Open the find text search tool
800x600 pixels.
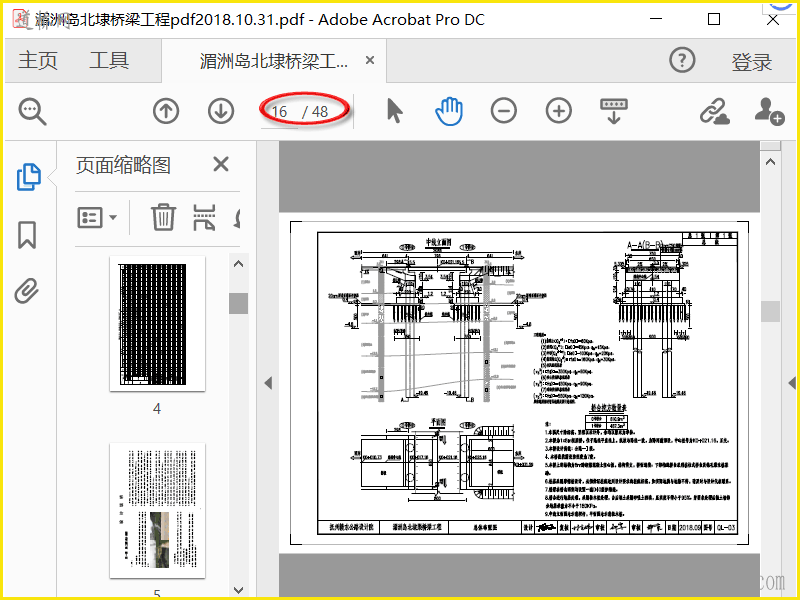pos(33,112)
